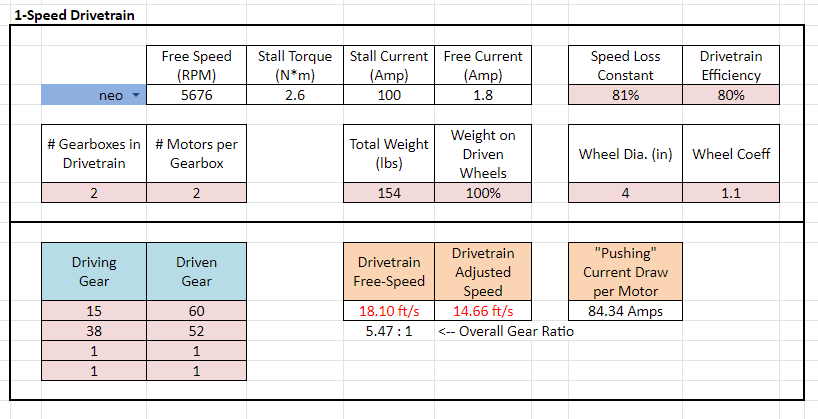Click the Wheel Coeff value 1.1 cell

(731, 193)
